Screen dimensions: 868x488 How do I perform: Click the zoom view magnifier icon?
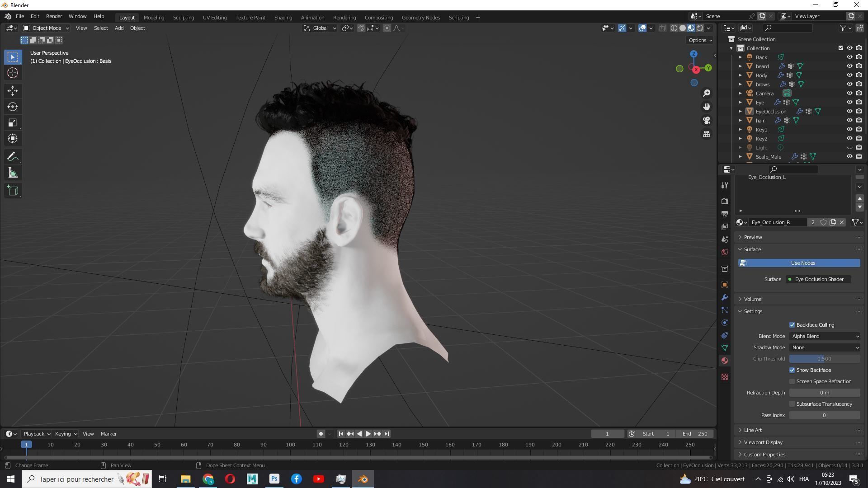[x=707, y=93]
